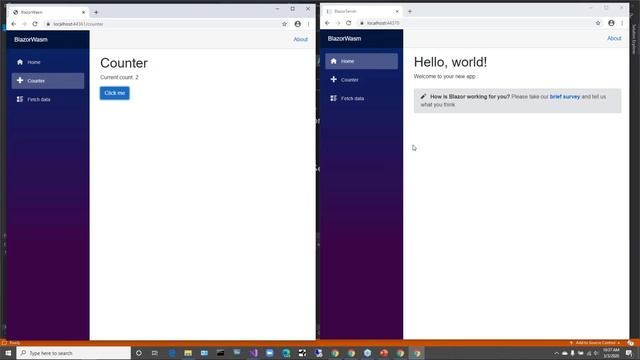Open Cortana from the taskbar
Screen dimensions: 640x360
(x=139, y=353)
